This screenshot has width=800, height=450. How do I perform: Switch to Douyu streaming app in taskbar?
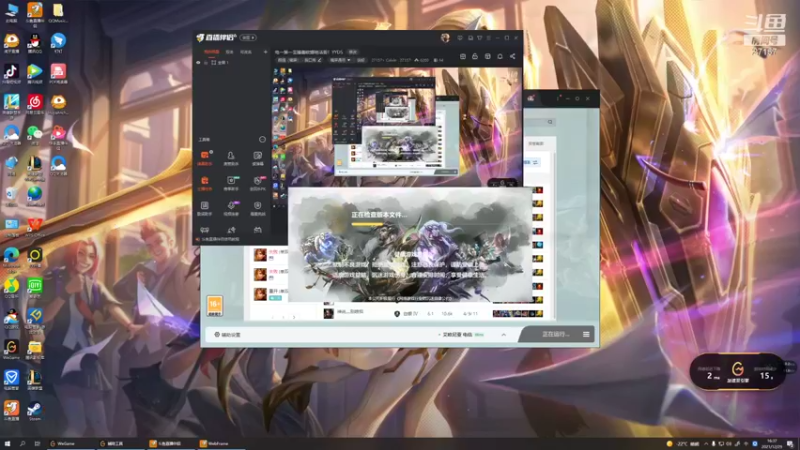(x=170, y=444)
